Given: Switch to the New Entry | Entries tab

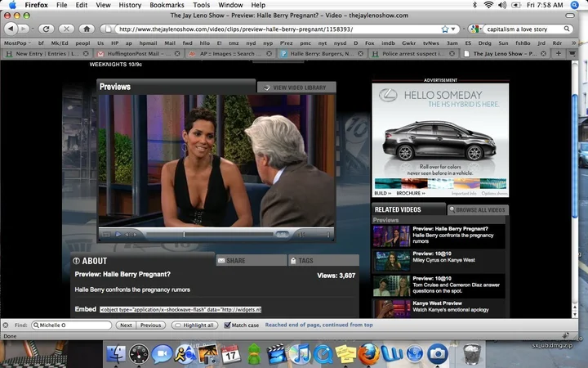Looking at the screenshot, I should (x=47, y=54).
